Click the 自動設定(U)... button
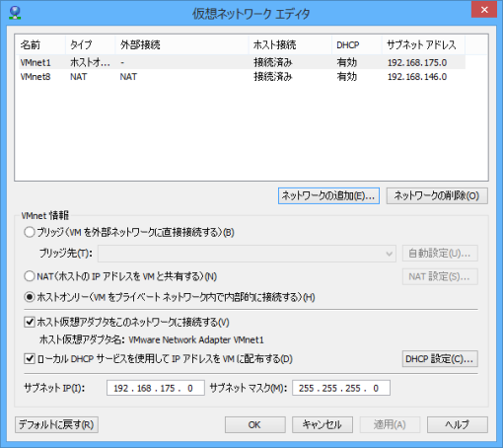Screen dimensions: 503x448 point(440,254)
